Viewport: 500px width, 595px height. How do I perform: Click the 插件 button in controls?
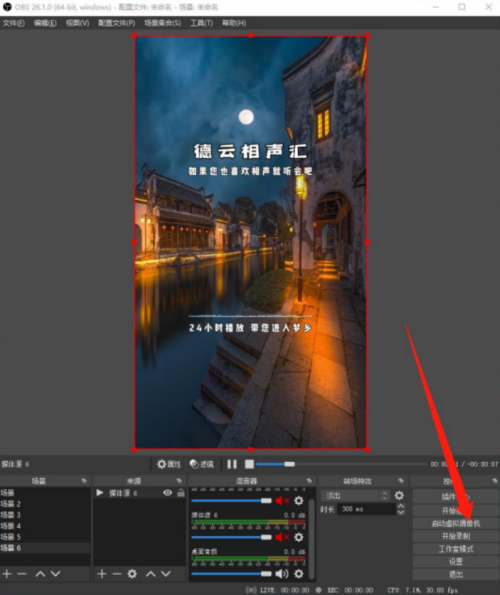pyautogui.click(x=456, y=496)
